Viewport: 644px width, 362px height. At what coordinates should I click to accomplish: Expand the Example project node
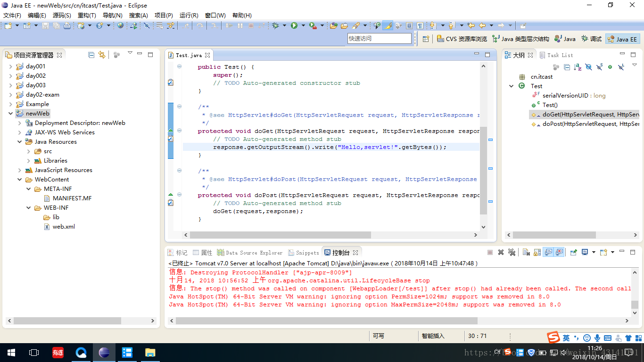click(11, 104)
